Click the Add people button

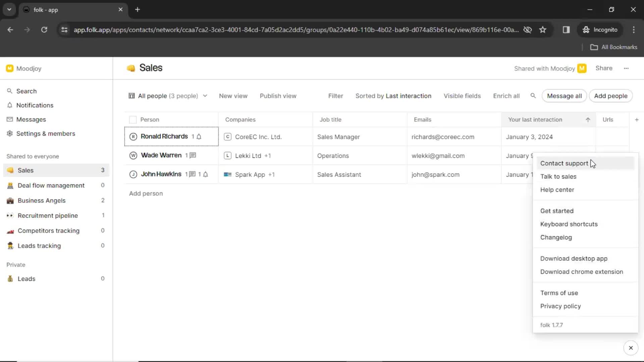(x=610, y=96)
